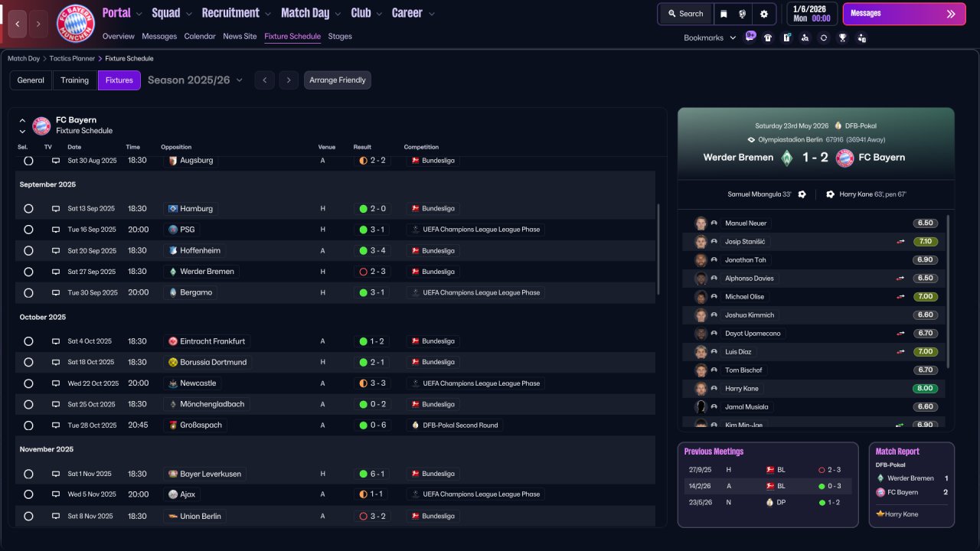The width and height of the screenshot is (980, 551).
Task: Click the Search button
Action: (x=684, y=14)
